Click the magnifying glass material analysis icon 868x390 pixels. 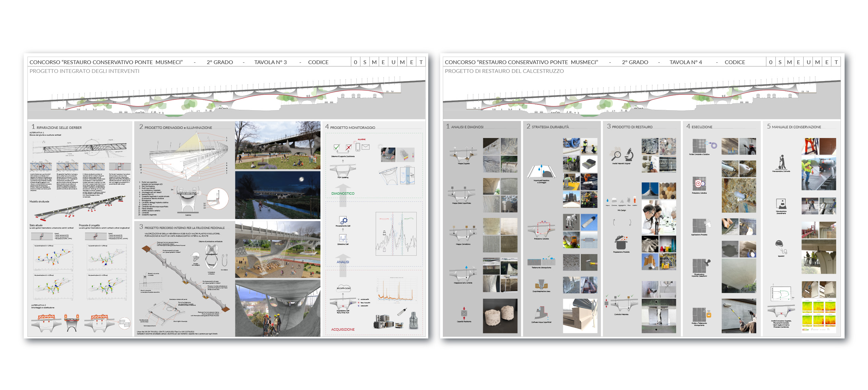pos(616,155)
